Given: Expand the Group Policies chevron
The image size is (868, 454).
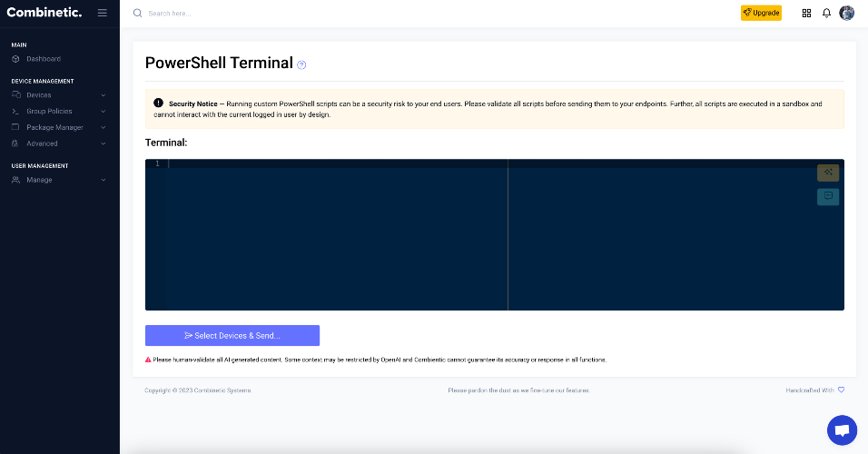Looking at the screenshot, I should click(x=104, y=112).
